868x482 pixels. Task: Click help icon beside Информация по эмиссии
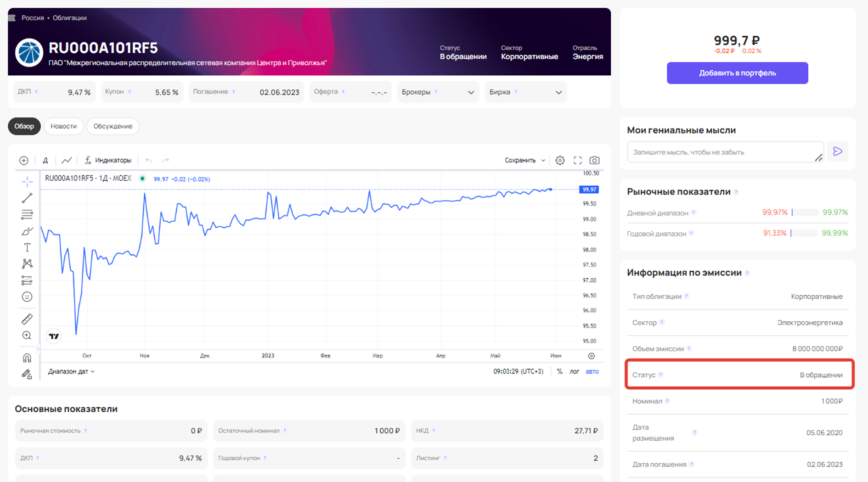coord(748,273)
